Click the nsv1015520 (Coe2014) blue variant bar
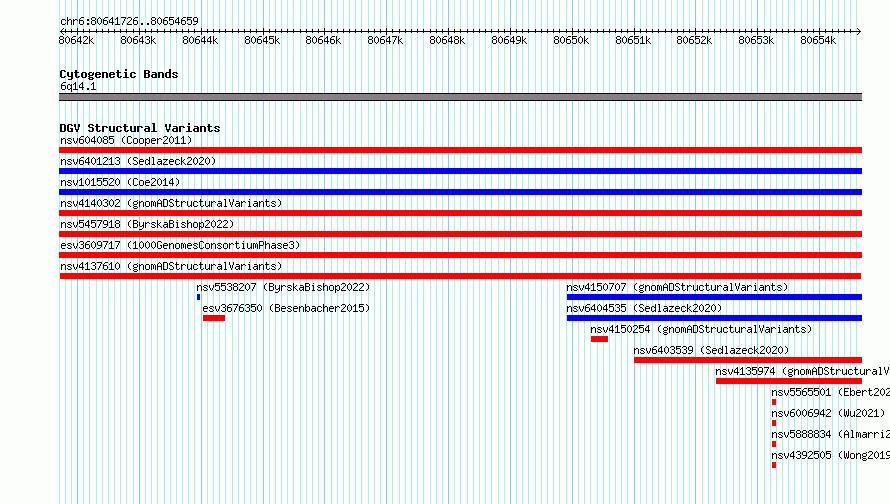Image resolution: width=890 pixels, height=504 pixels. (460, 192)
